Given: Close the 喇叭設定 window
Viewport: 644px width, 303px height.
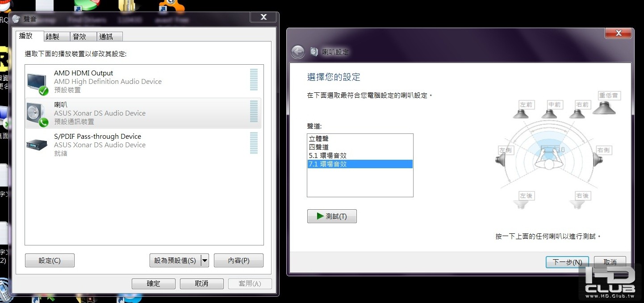Looking at the screenshot, I should tap(619, 33).
